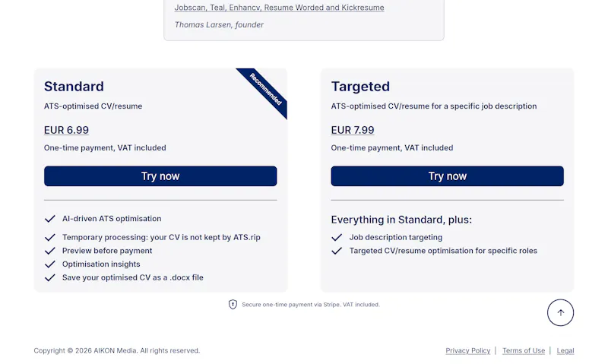Click the scroll-to-top arrow button
This screenshot has width=608, height=364.
(x=560, y=312)
